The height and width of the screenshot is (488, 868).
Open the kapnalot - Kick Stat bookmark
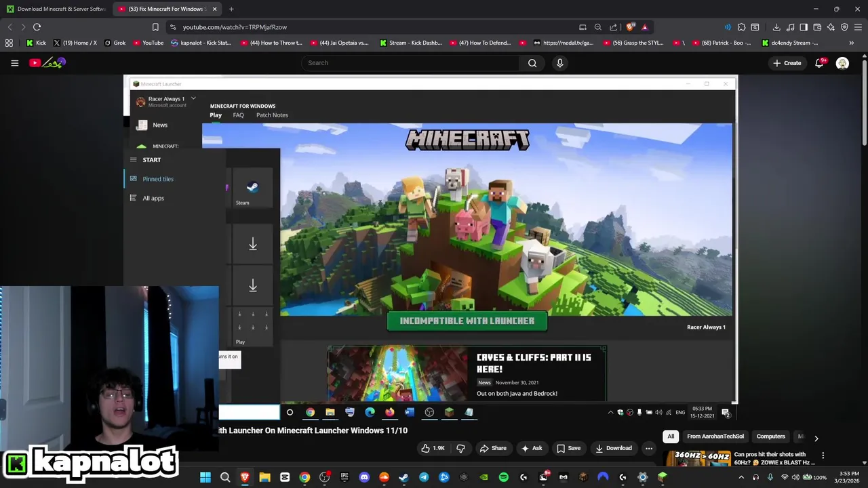201,43
